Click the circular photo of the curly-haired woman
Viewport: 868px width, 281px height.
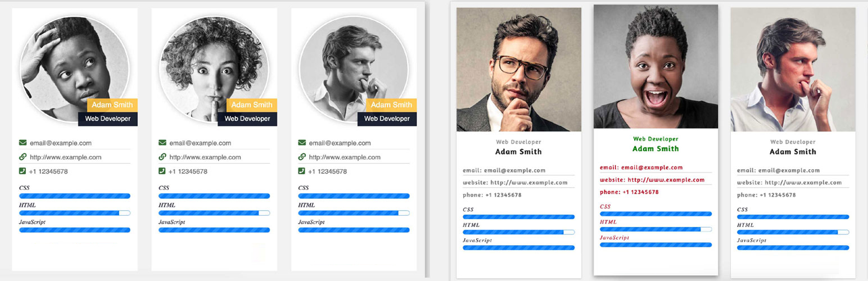pos(214,70)
